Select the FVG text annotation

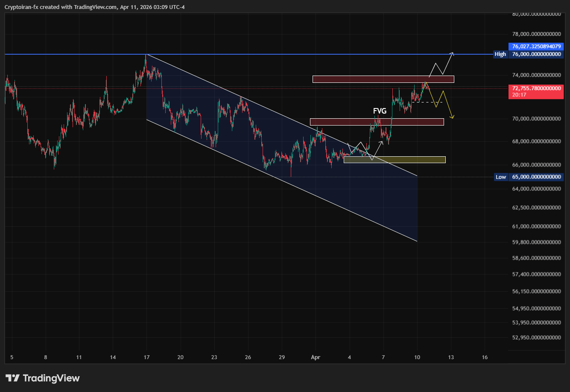coord(380,111)
